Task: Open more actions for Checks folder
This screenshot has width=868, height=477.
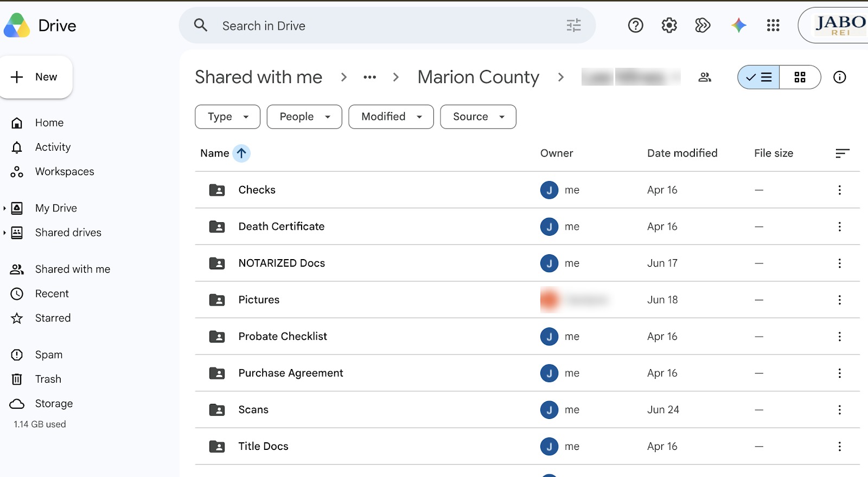Action: click(x=840, y=190)
